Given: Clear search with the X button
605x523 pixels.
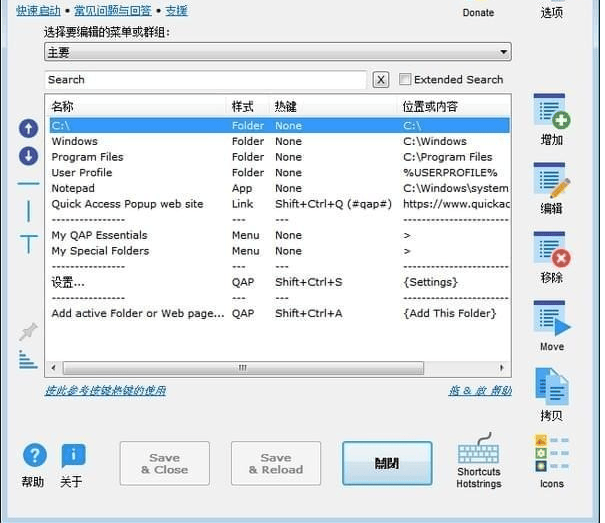Looking at the screenshot, I should click(381, 80).
